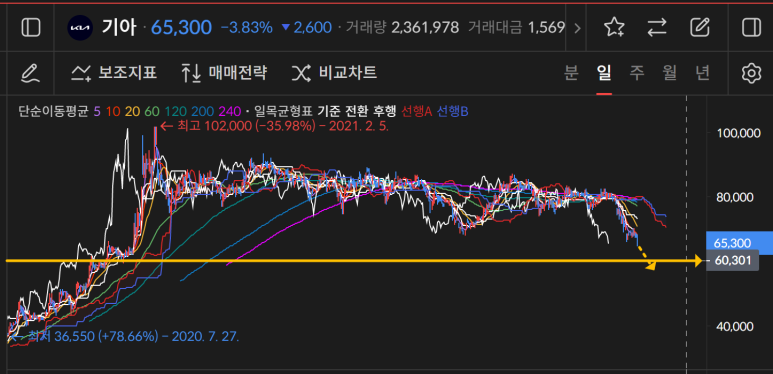The height and width of the screenshot is (374, 773).
Task: Click the 선행A legend entry
Action: 417,112
